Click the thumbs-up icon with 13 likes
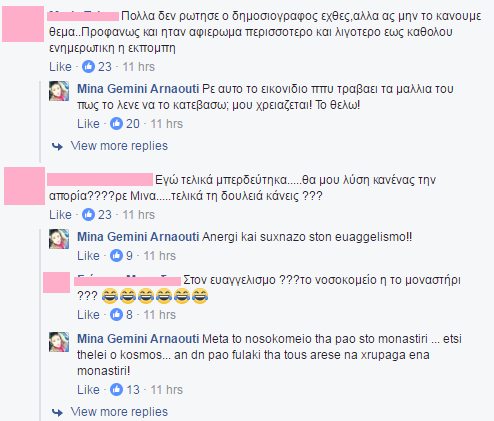 tap(116, 390)
